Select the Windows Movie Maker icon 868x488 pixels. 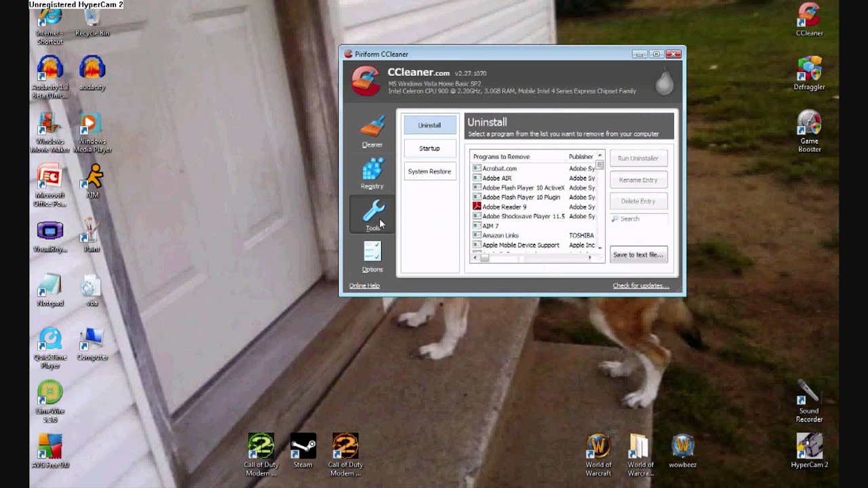click(x=50, y=132)
